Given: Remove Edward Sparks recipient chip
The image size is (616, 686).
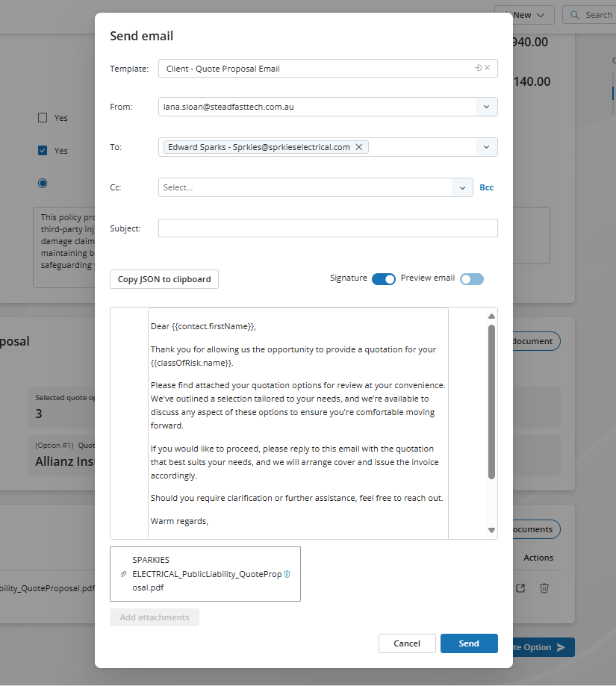Looking at the screenshot, I should pos(359,147).
